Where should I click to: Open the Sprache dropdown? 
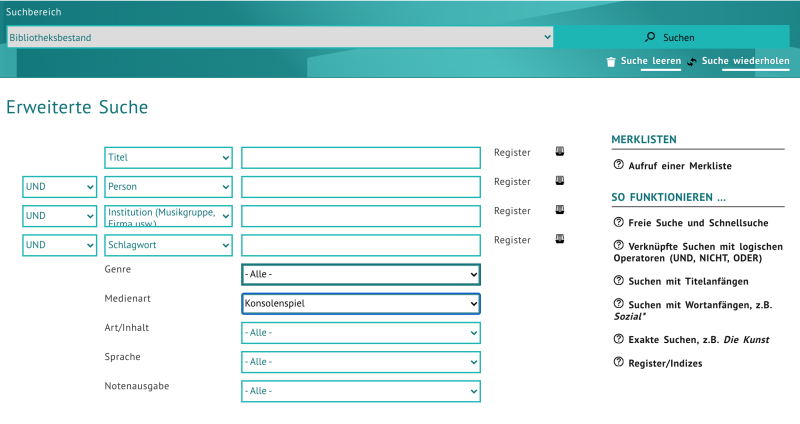pyautogui.click(x=360, y=361)
